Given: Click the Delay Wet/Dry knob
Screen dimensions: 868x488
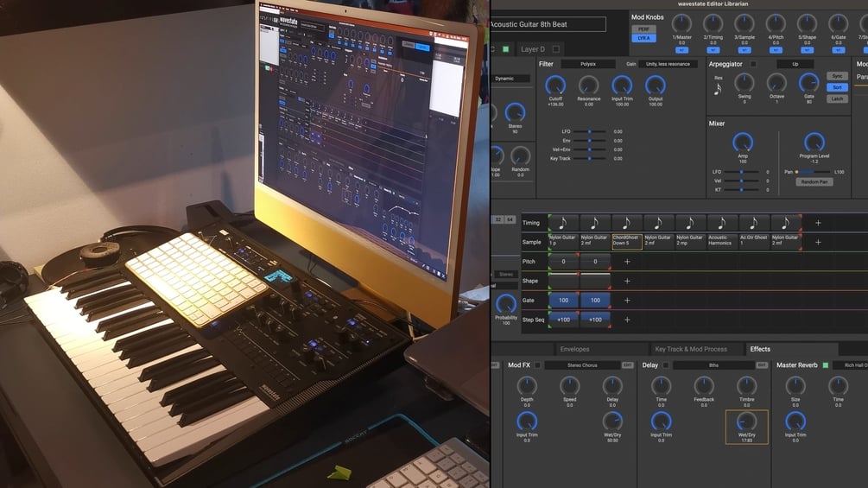Looking at the screenshot, I should [x=746, y=421].
